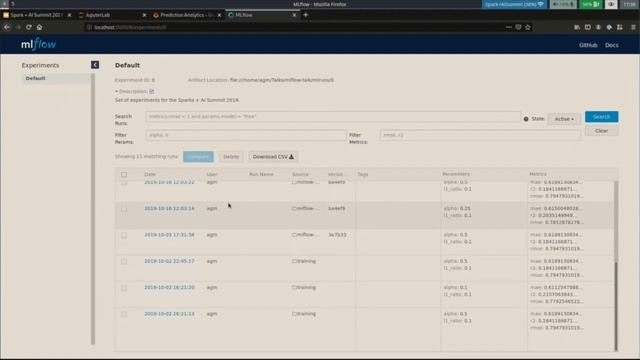Open the Firefox library icon
640x360 pixels.
577,27
